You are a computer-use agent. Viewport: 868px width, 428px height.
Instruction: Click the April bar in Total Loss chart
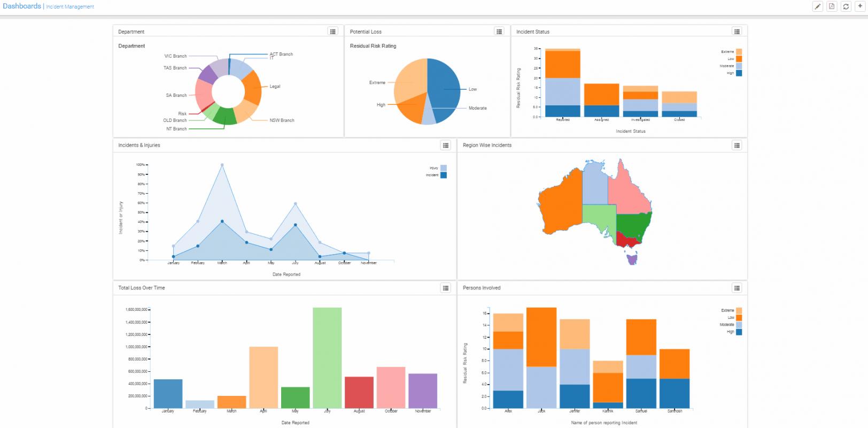click(263, 378)
